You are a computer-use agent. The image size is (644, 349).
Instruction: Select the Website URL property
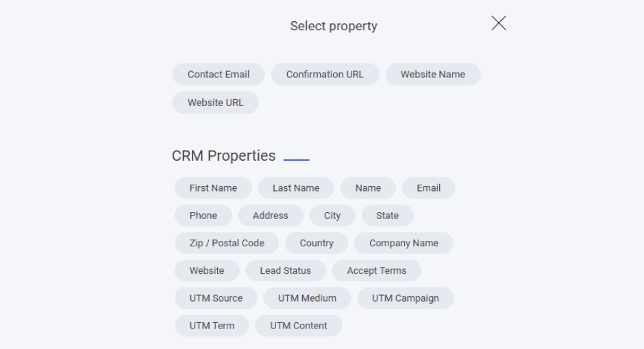click(x=215, y=103)
